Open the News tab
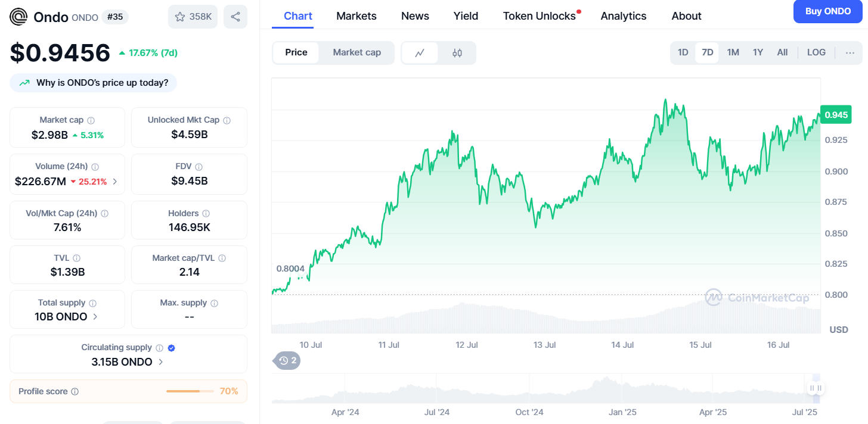 pos(415,16)
